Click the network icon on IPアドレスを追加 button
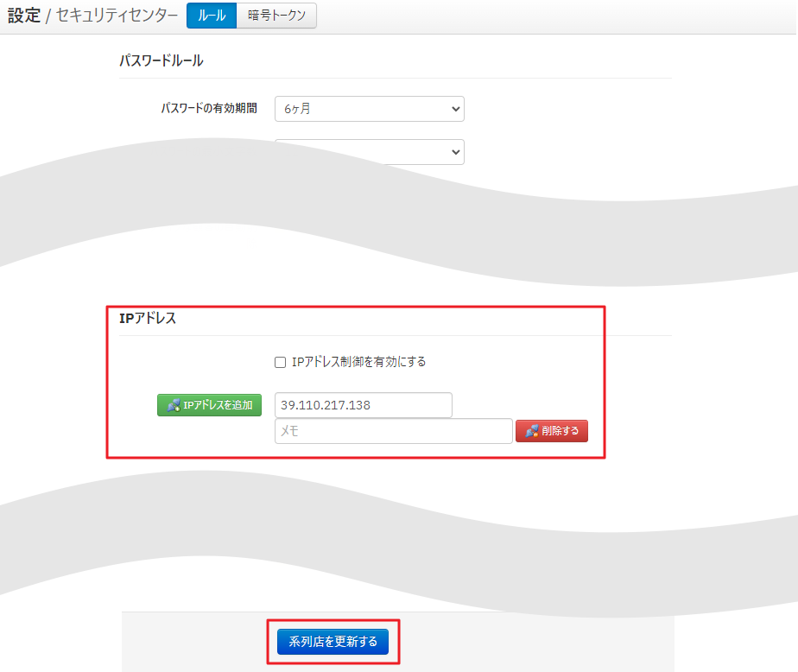The width and height of the screenshot is (798, 672). click(x=174, y=405)
